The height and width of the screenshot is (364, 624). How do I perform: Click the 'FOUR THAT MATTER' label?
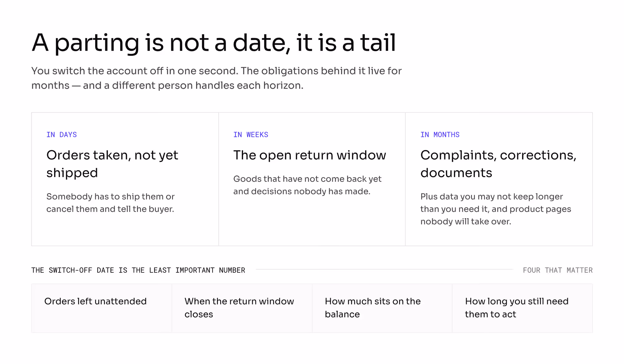point(558,270)
